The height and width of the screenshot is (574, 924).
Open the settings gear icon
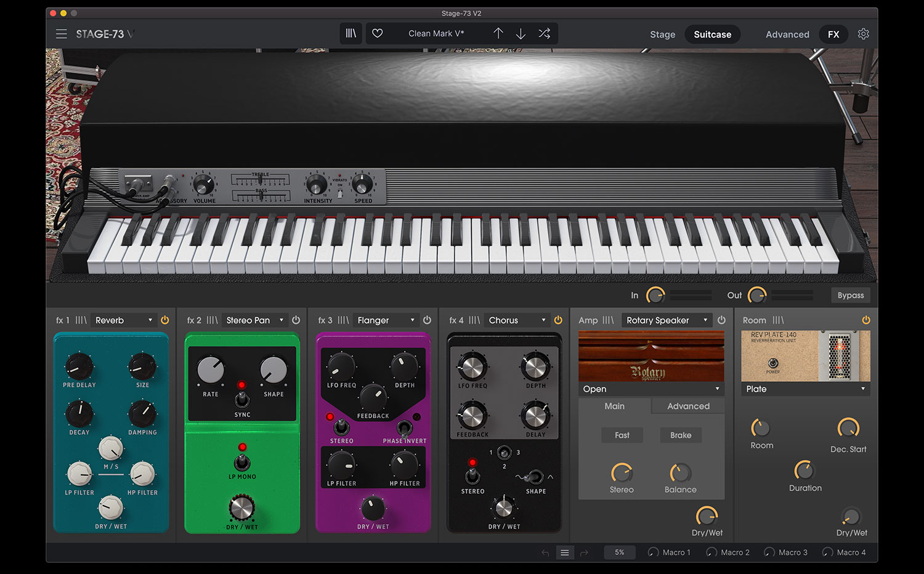coord(864,34)
